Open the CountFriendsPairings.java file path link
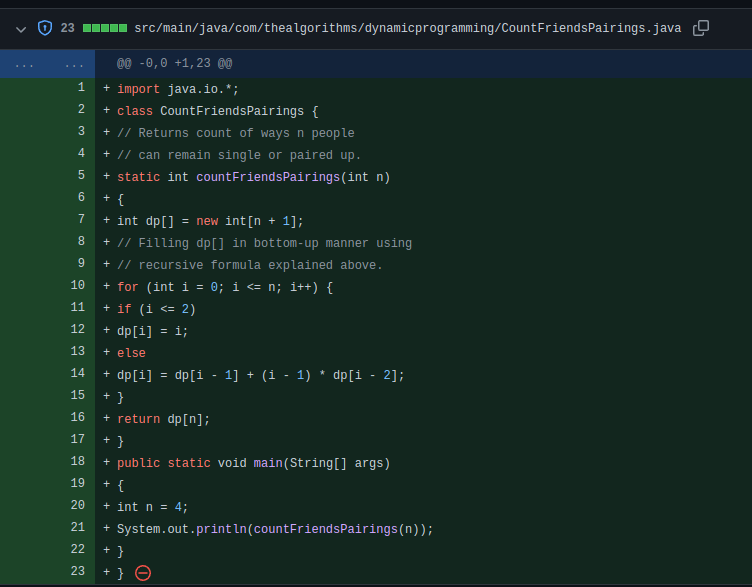The height and width of the screenshot is (587, 752). point(408,28)
